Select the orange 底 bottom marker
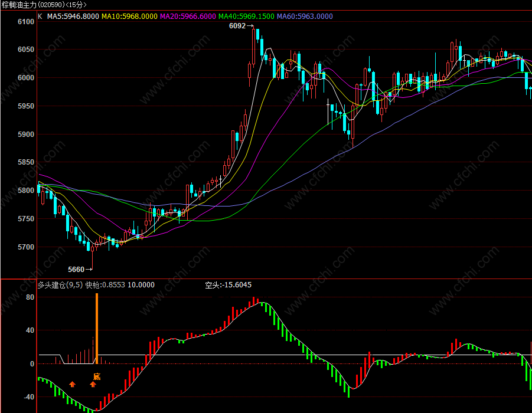The width and height of the screenshot is (532, 413). (97, 376)
